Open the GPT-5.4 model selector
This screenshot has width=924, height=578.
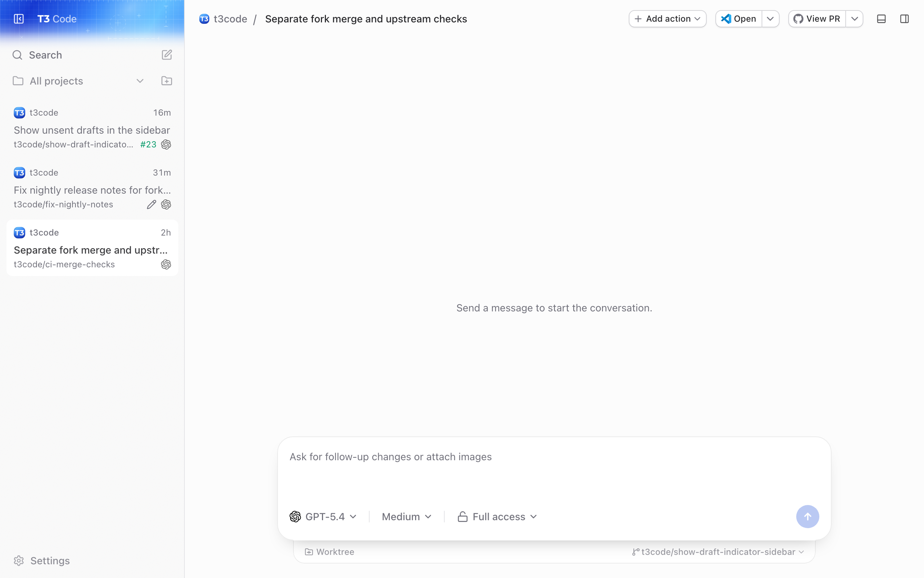point(323,517)
